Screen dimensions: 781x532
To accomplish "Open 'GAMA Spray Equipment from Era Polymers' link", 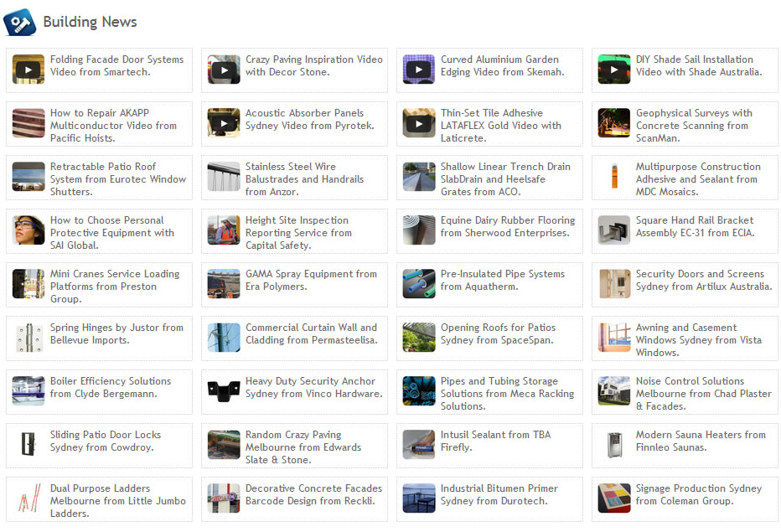I will (311, 281).
